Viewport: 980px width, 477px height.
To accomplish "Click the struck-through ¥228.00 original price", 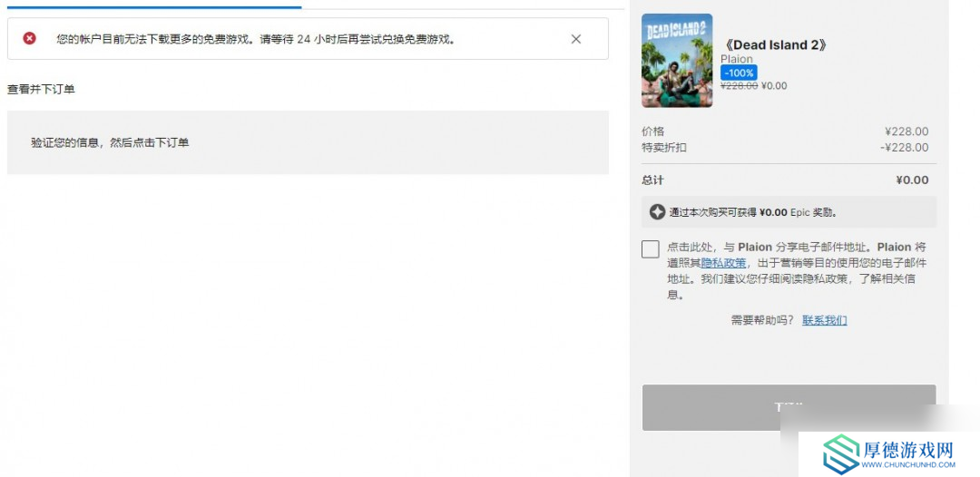I will tap(739, 86).
